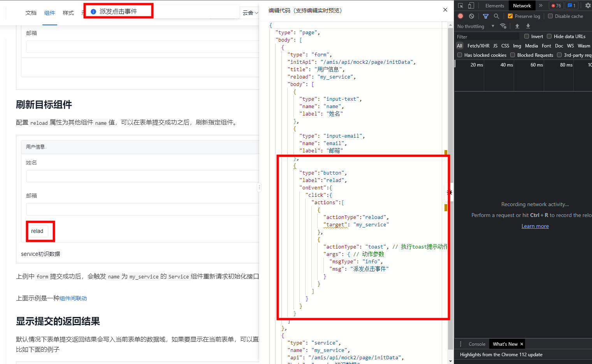Click "actionType":"reload" code line
592x364 pixels.
[356, 217]
